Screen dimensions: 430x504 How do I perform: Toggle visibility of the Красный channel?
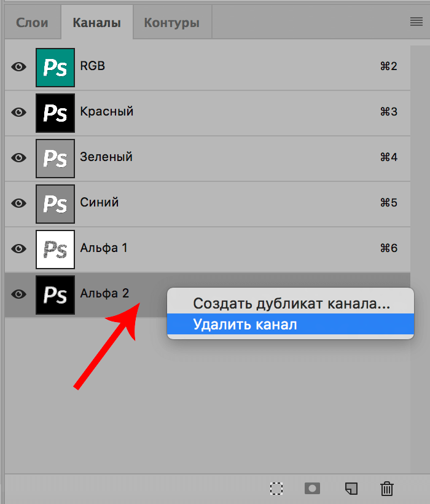(x=18, y=112)
